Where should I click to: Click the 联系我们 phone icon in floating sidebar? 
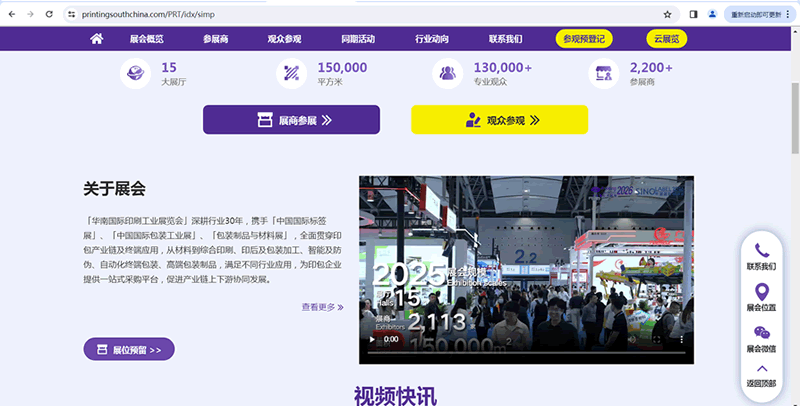pyautogui.click(x=762, y=251)
